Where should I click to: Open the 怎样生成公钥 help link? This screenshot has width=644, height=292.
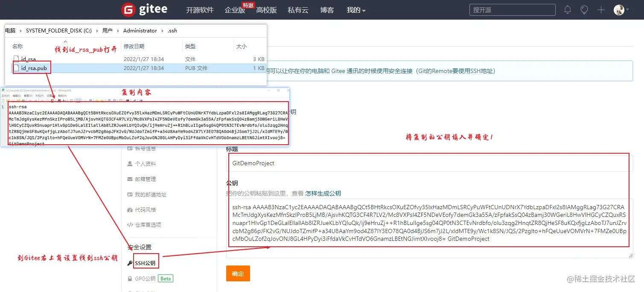click(323, 193)
